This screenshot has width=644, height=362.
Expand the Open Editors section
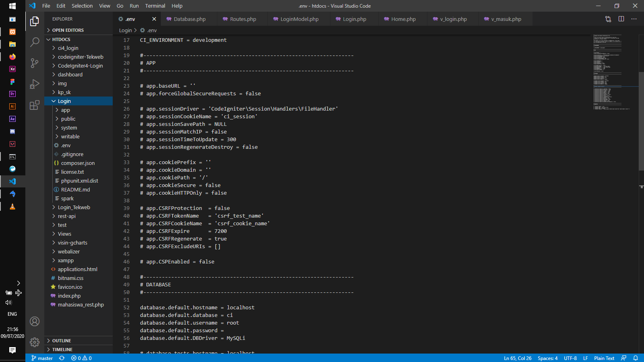(x=78, y=30)
